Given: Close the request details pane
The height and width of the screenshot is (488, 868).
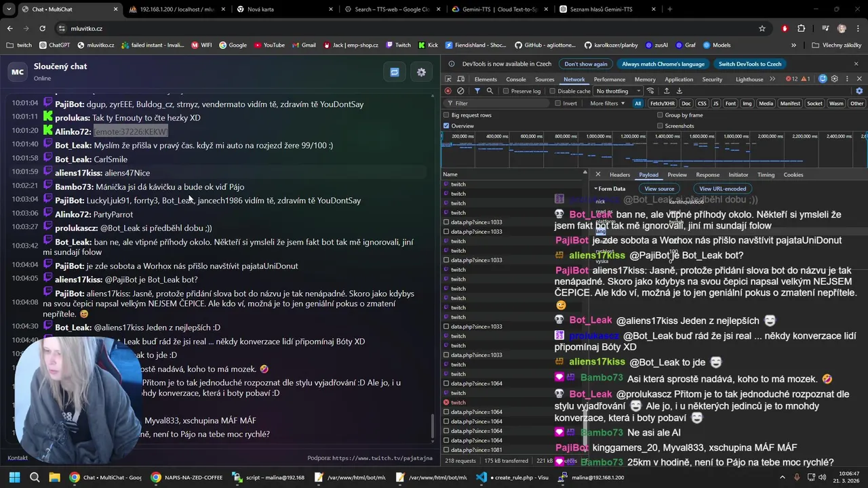Looking at the screenshot, I should pyautogui.click(x=597, y=175).
